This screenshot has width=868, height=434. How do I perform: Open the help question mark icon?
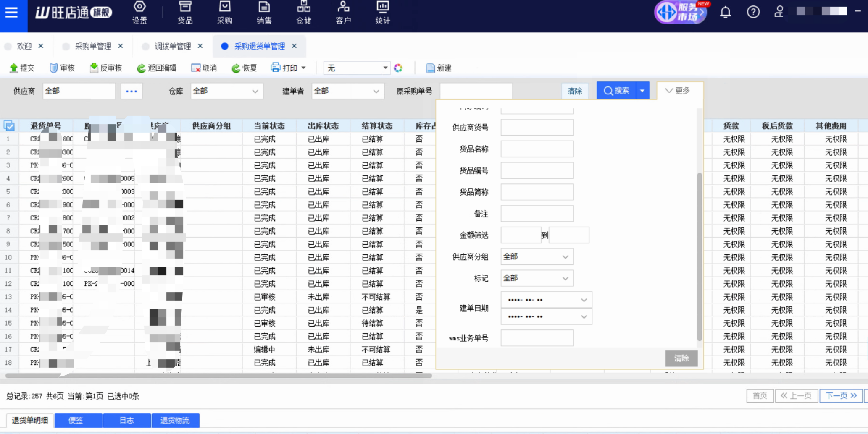point(753,12)
